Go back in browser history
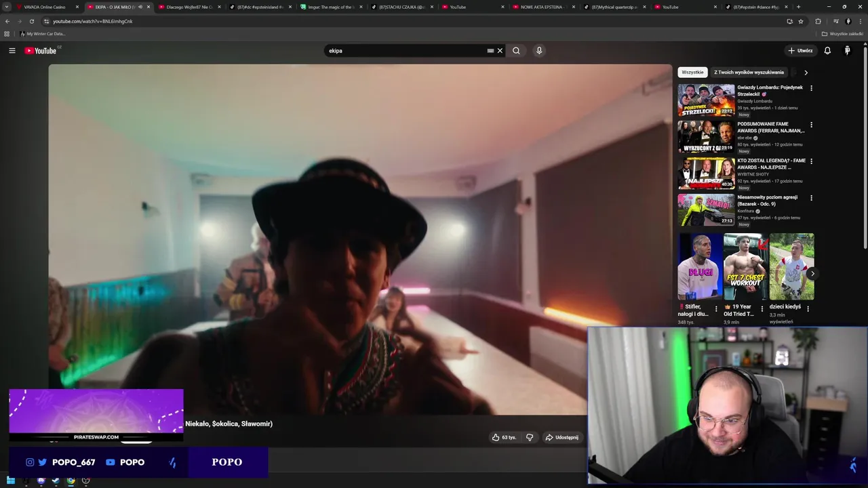The image size is (868, 488). 7,21
